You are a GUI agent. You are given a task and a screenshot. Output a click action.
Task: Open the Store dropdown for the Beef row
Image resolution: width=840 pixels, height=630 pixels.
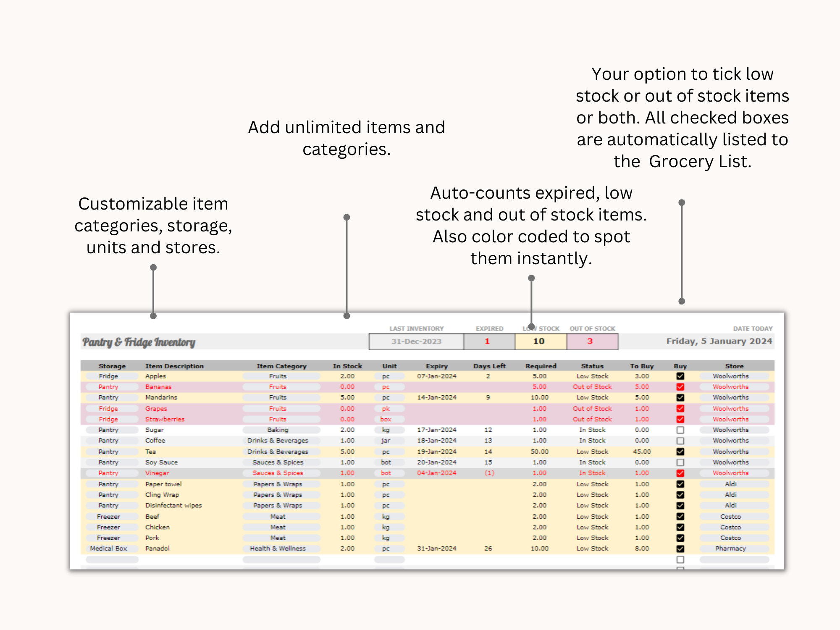(x=734, y=516)
